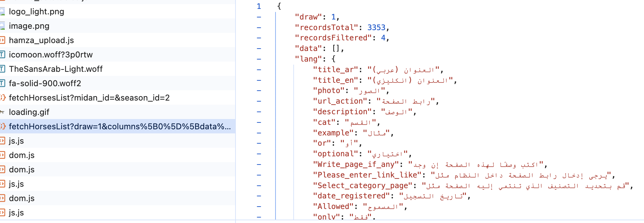Screen dimensions: 644x223
Task: Click the font icon beside icomoon.woff?3p0rtw
Action: coord(2,55)
